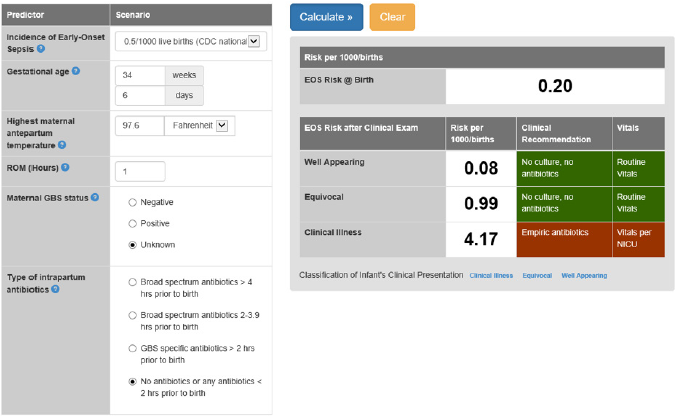
Task: Open help for Type of intrapartum antibiotics
Action: [x=55, y=289]
